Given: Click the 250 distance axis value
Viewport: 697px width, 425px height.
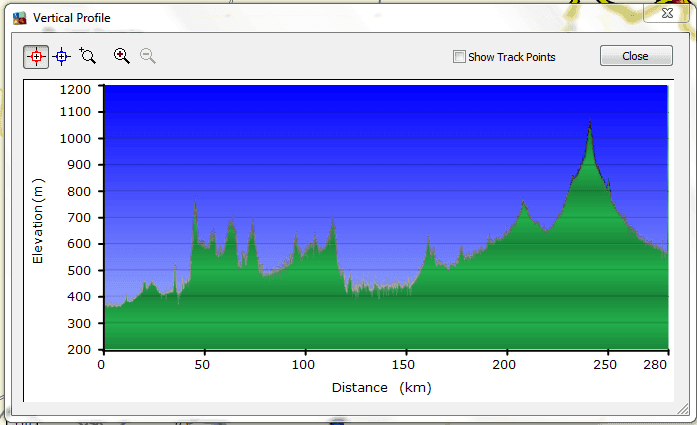Looking at the screenshot, I should coord(605,365).
